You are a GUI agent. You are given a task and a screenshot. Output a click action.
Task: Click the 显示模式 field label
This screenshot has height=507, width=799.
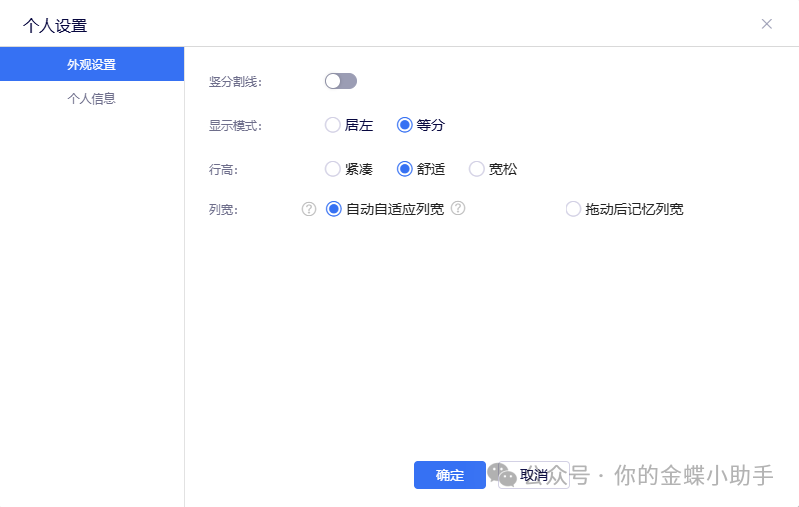coord(235,126)
